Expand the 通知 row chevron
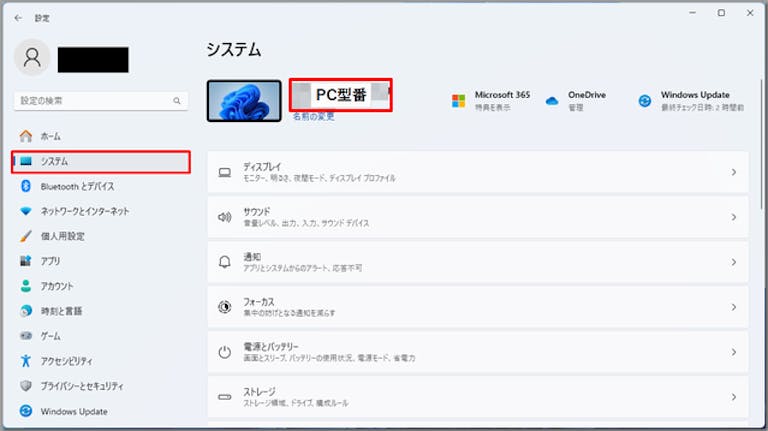The width and height of the screenshot is (768, 431). [734, 262]
